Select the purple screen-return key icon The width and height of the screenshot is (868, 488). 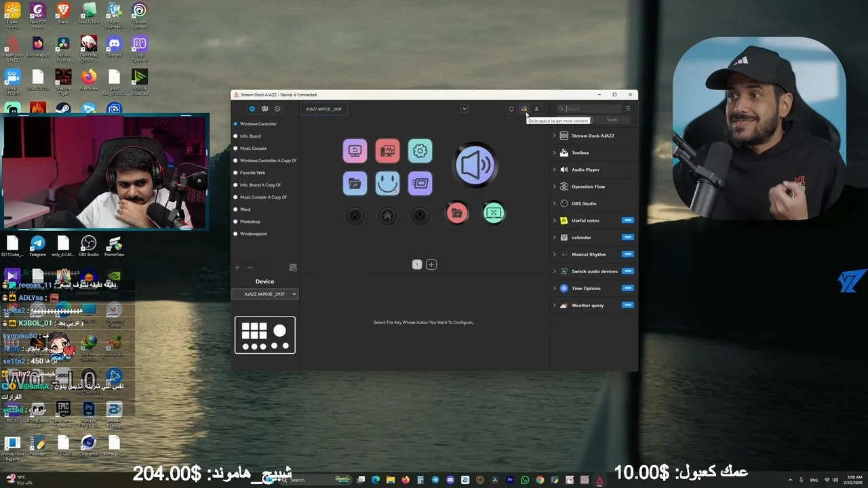(355, 150)
